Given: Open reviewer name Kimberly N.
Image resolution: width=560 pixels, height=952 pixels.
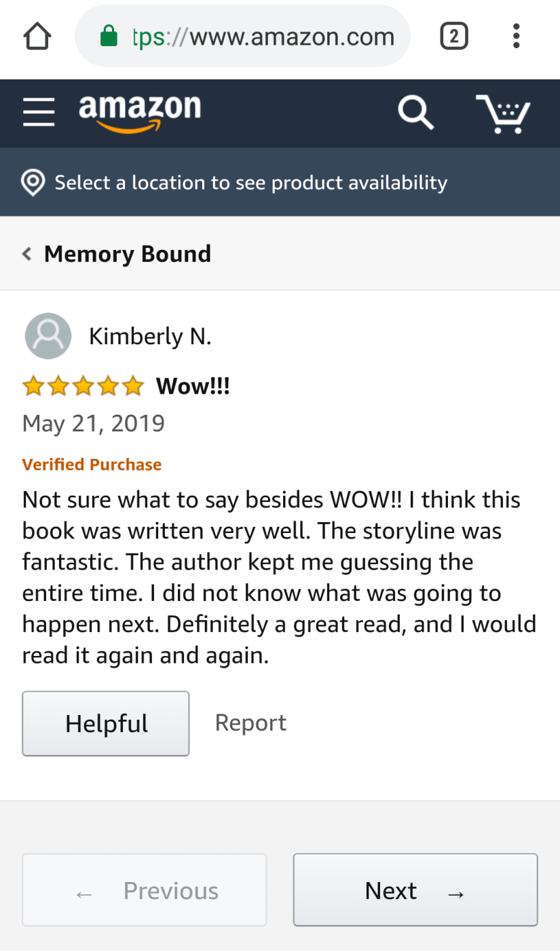Looking at the screenshot, I should coord(150,336).
